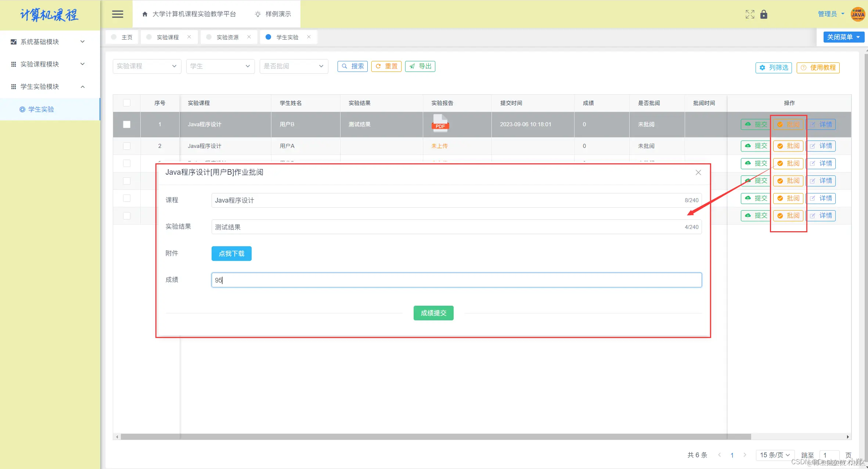Click the lock screen icon

click(x=764, y=14)
